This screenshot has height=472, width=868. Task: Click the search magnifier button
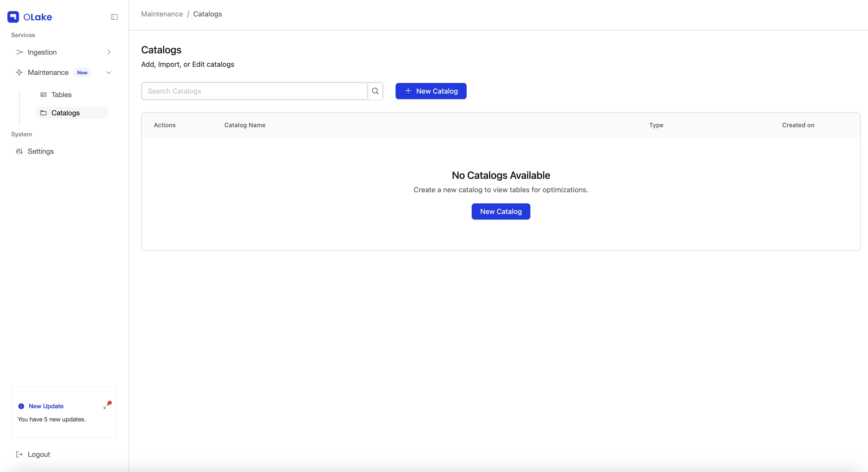[375, 91]
